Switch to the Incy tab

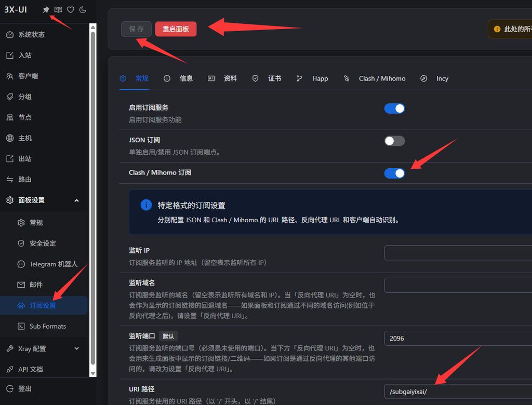434,79
